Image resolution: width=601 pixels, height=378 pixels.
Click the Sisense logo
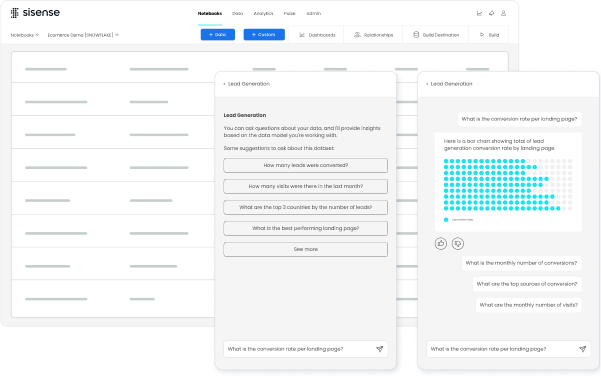pos(35,13)
